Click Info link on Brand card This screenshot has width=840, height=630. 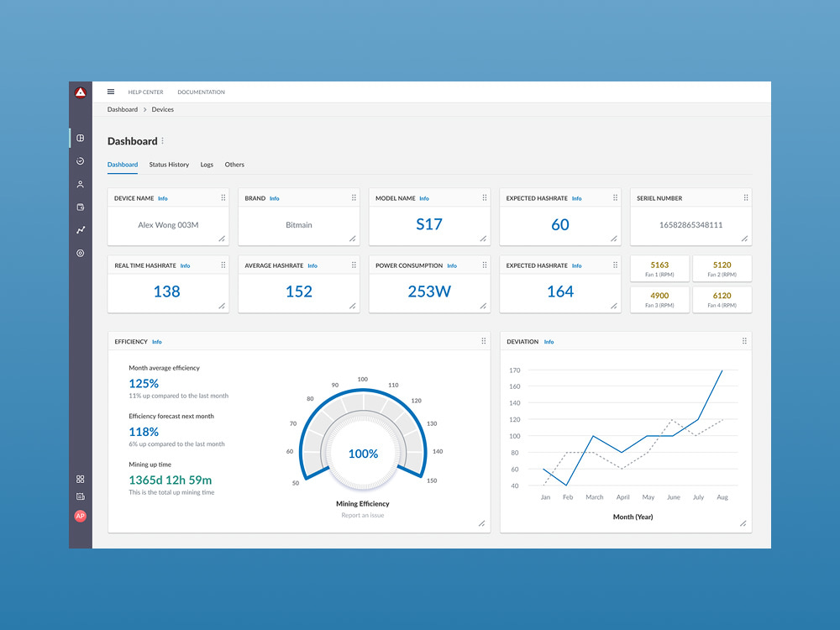pos(275,199)
